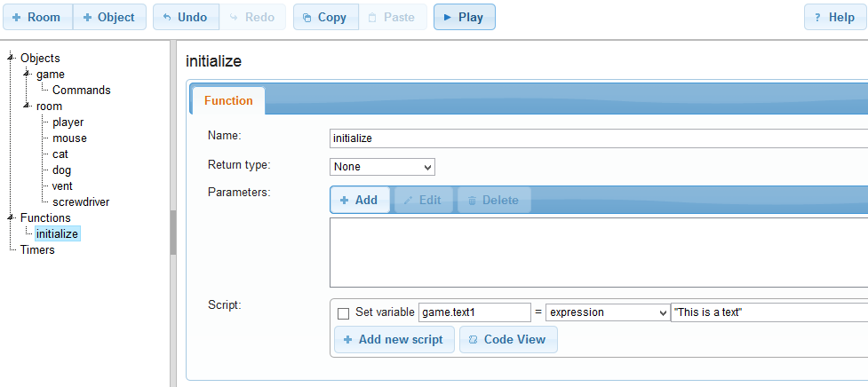Undo the last change
This screenshot has height=387, width=868.
click(185, 18)
